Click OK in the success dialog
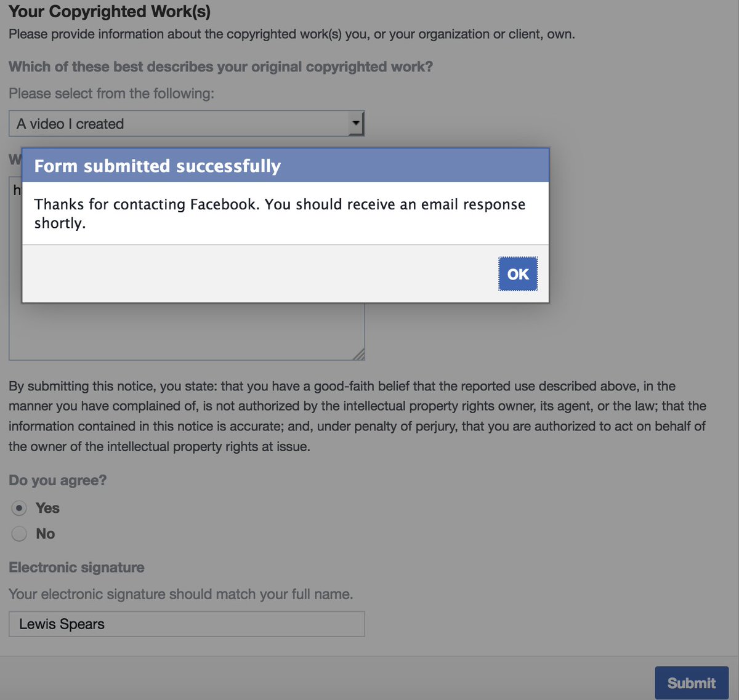 pyautogui.click(x=518, y=274)
